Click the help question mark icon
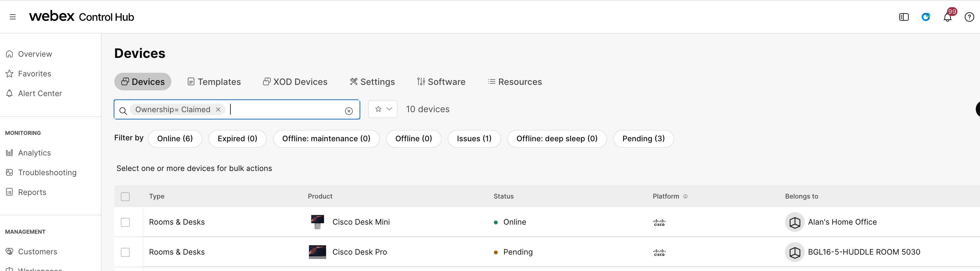Viewport: 980px width, 271px height. 969,17
